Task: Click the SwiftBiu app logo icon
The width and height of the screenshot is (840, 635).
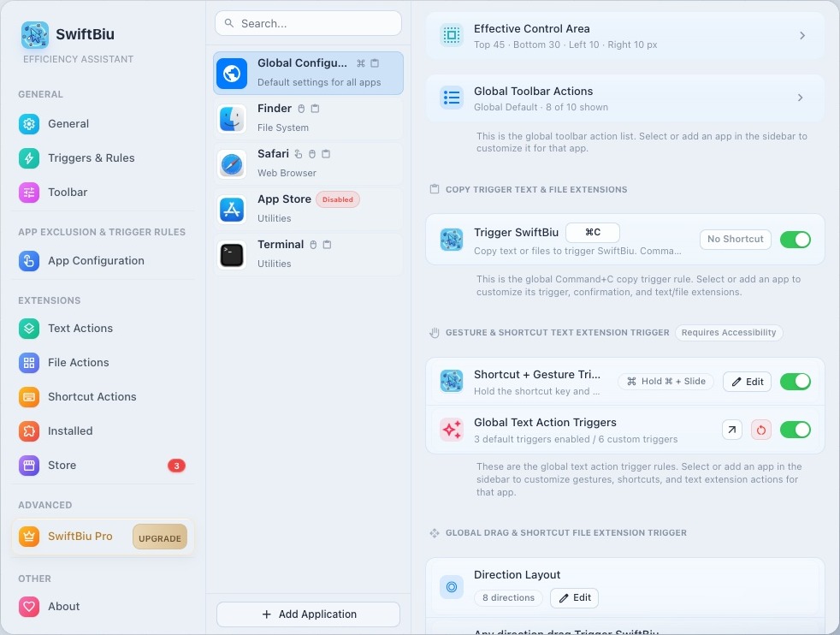Action: click(35, 35)
